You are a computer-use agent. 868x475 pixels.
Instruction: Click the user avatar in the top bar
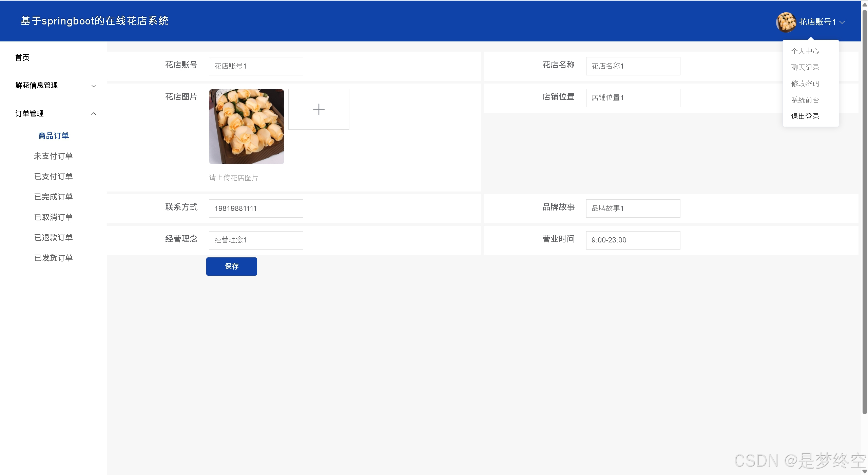(786, 21)
